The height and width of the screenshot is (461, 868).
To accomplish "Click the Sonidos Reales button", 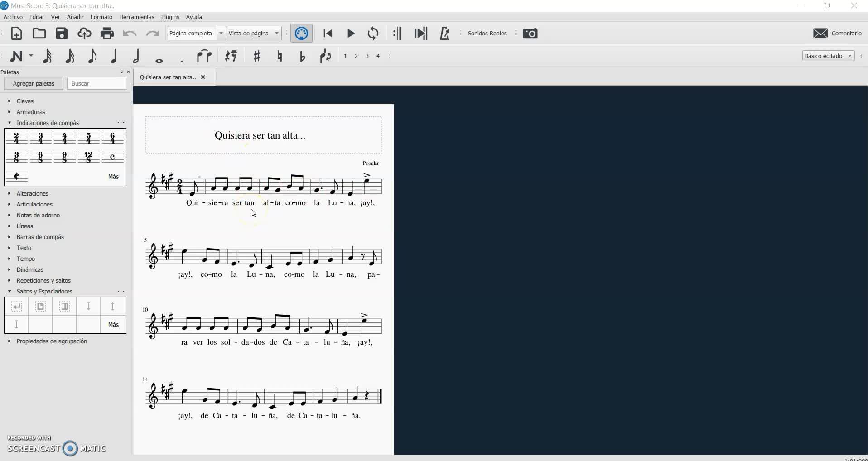I will (487, 34).
